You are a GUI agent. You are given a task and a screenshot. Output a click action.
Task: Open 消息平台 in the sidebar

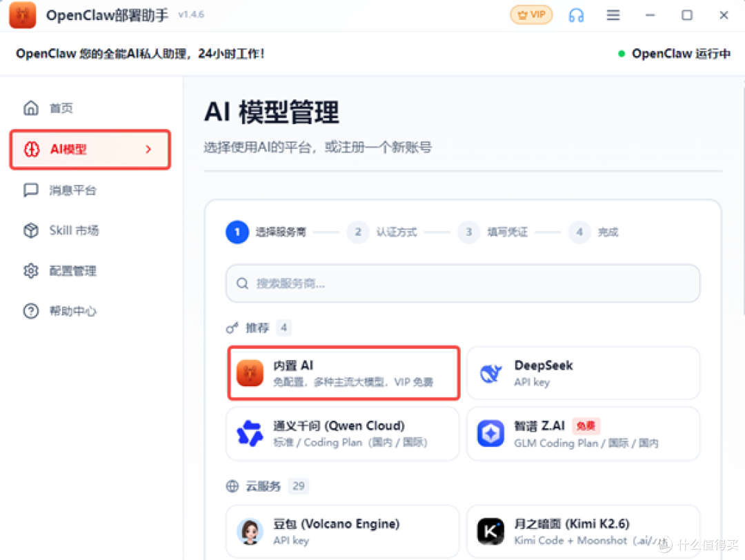click(90, 190)
